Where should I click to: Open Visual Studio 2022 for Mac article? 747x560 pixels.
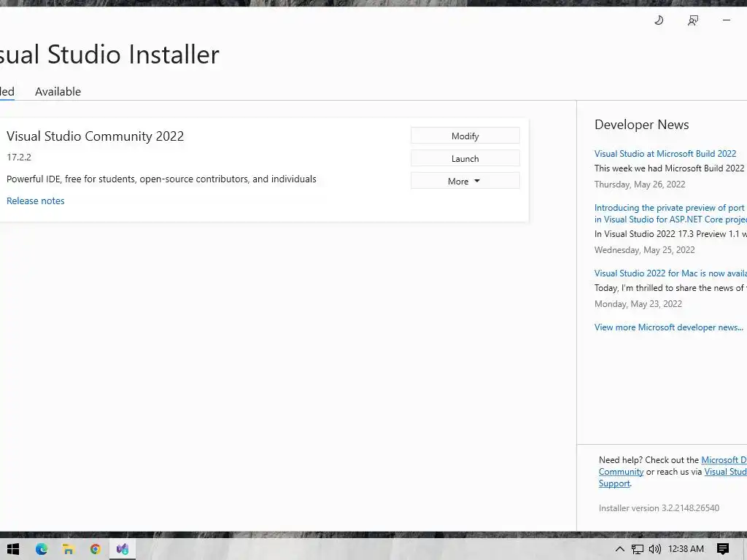pyautogui.click(x=670, y=273)
